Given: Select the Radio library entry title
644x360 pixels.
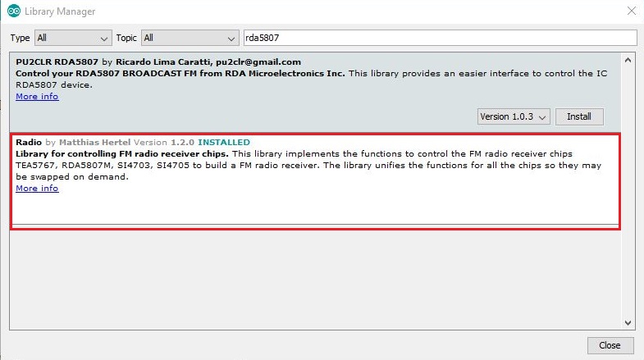Looking at the screenshot, I should click(x=29, y=143).
